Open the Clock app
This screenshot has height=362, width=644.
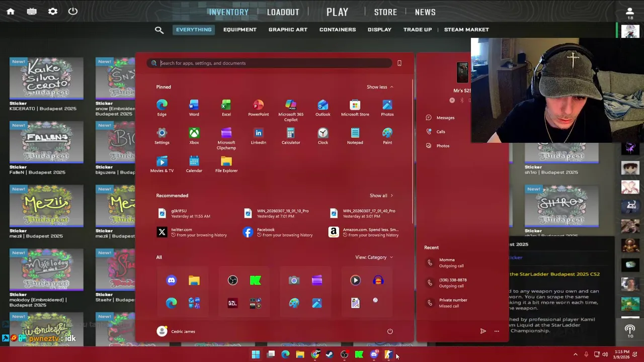click(323, 136)
